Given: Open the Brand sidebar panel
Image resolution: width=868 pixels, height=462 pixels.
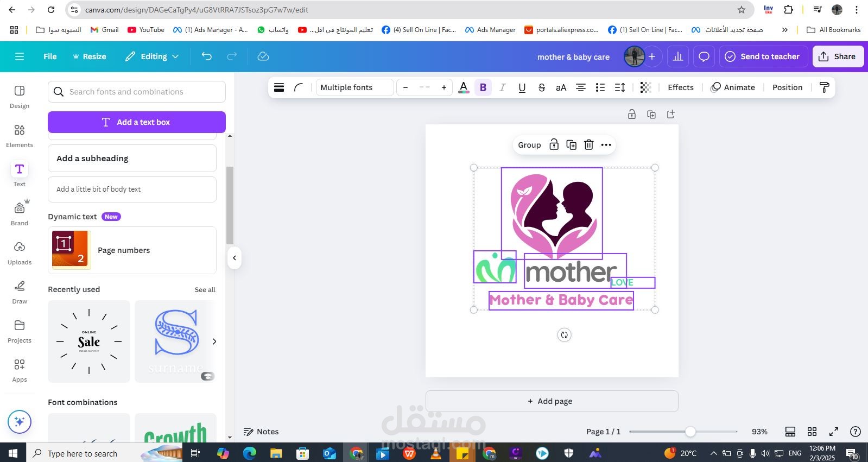Looking at the screenshot, I should (20, 214).
